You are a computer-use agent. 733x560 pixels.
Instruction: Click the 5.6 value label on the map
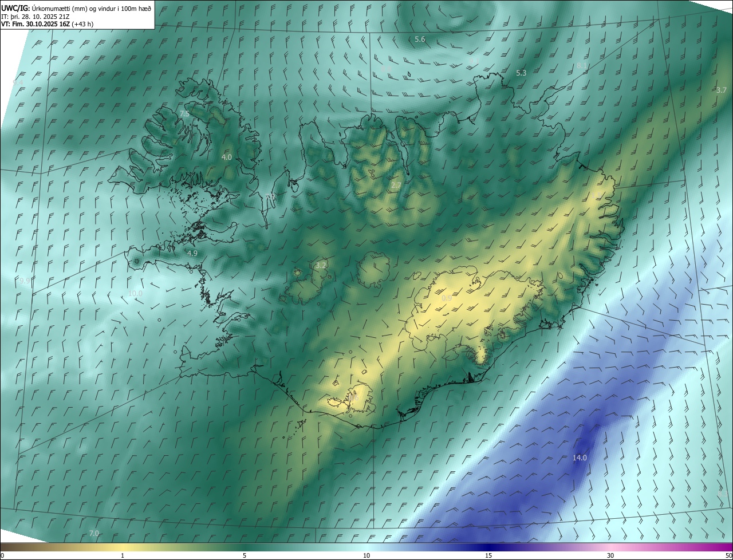tap(420, 40)
